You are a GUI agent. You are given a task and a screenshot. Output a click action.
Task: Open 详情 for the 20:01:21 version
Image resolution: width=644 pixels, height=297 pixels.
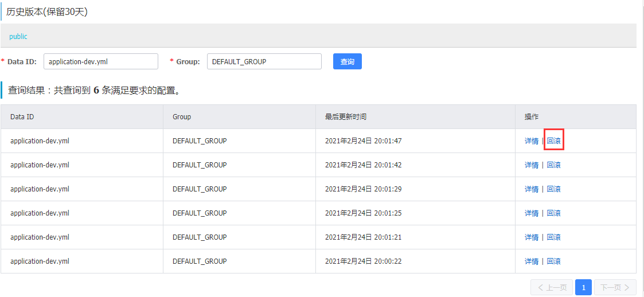coord(532,237)
